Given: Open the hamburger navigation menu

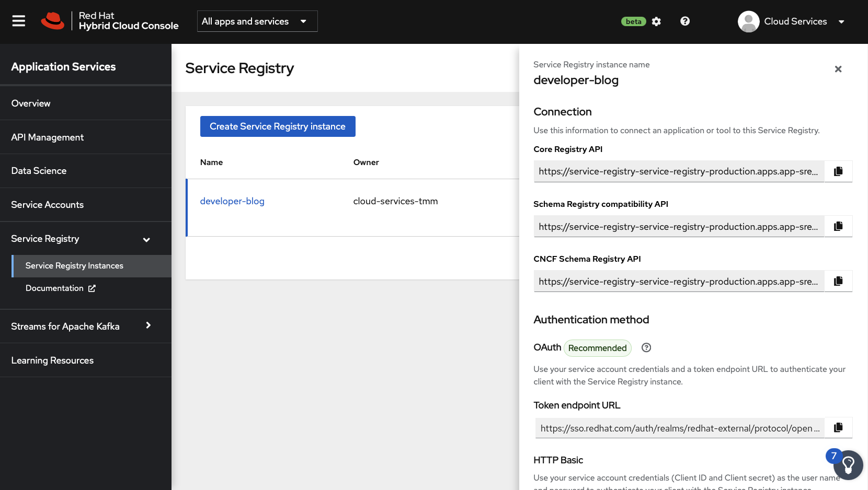Looking at the screenshot, I should coord(18,21).
